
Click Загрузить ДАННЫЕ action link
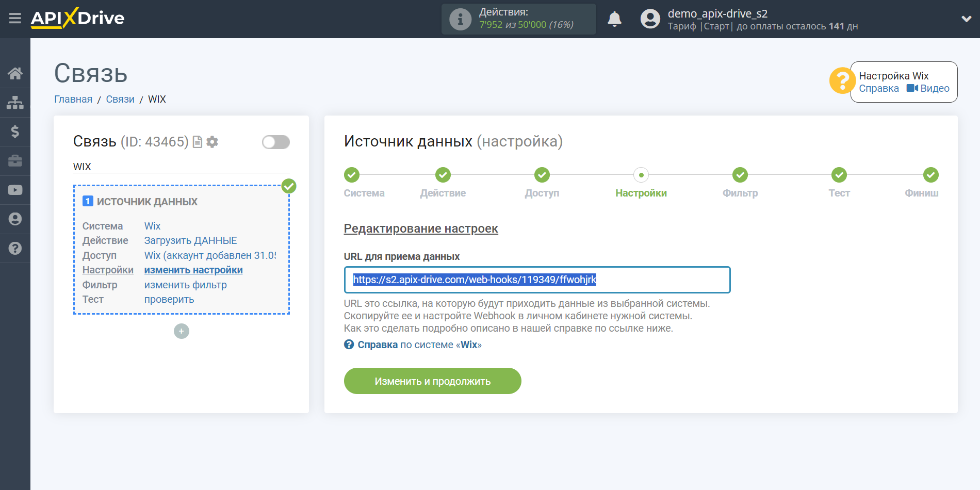click(x=190, y=240)
